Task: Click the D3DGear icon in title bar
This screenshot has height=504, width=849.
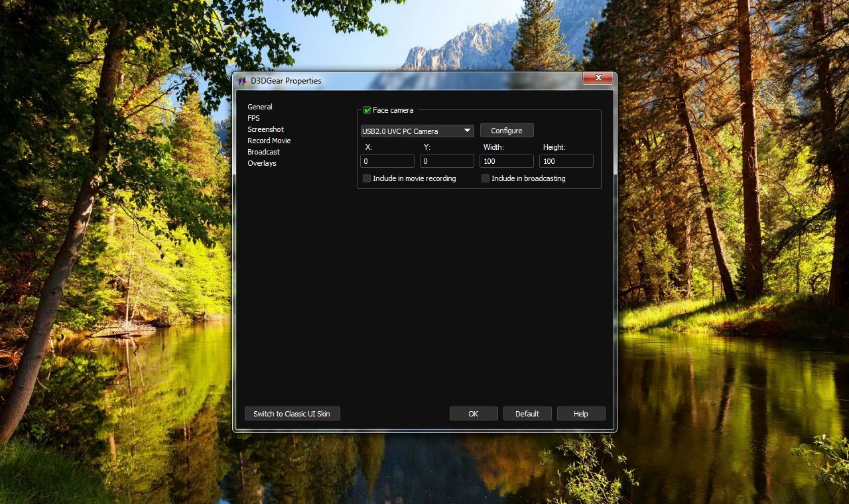Action: tap(242, 81)
